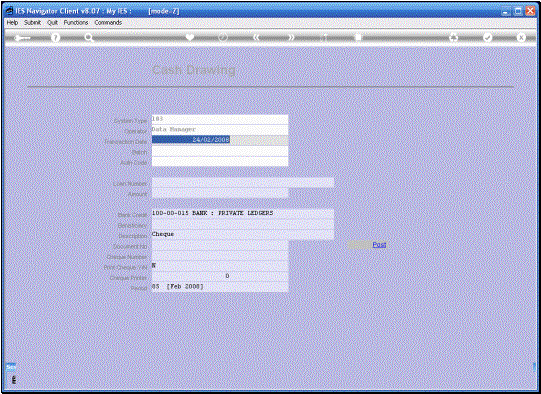This screenshot has width=541, height=394.
Task: Click into the Amount field
Action: pos(220,194)
